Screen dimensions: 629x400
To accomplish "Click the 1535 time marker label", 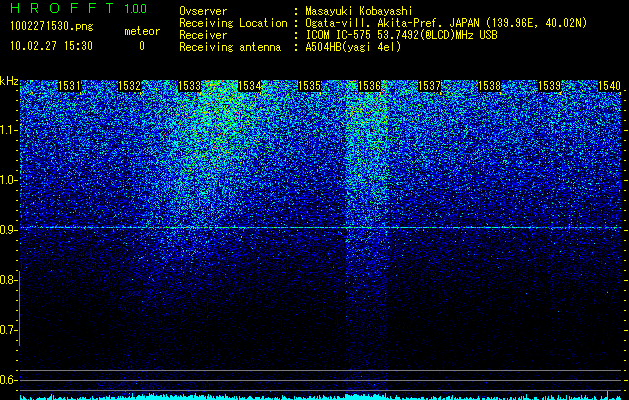I will (x=310, y=86).
